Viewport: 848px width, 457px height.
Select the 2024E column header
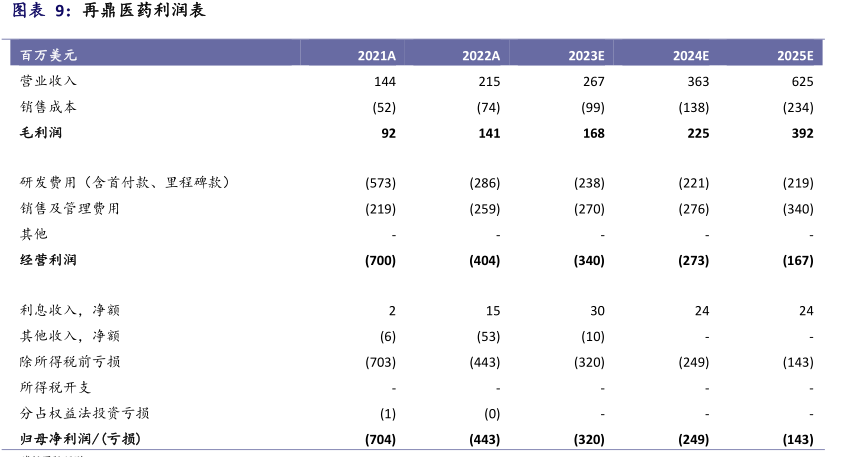pos(690,56)
